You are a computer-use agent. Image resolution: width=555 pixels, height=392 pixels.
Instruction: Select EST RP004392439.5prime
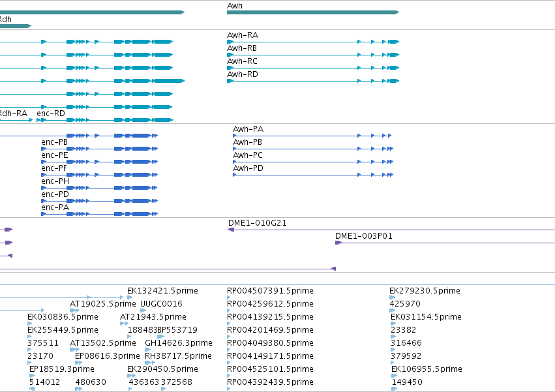[x=271, y=383]
